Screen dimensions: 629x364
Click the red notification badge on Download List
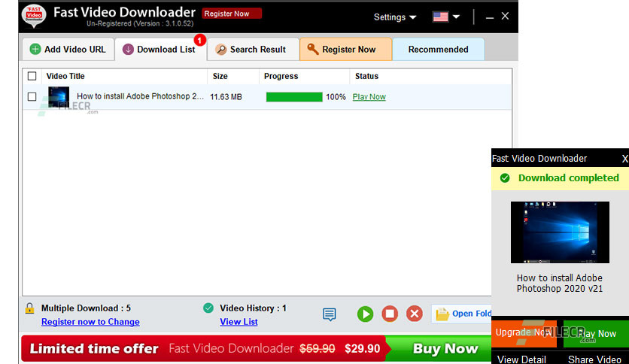click(x=200, y=40)
